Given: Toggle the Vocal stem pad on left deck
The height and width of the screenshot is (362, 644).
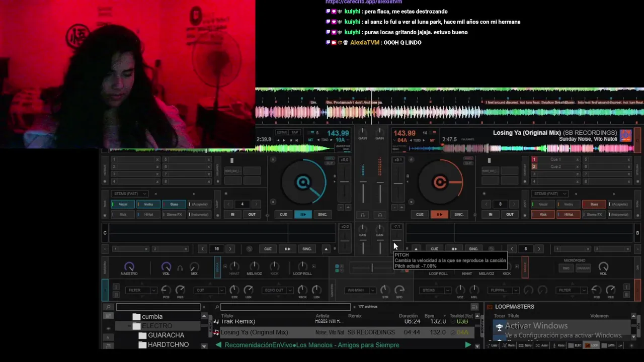Looking at the screenshot, I should pyautogui.click(x=123, y=204).
